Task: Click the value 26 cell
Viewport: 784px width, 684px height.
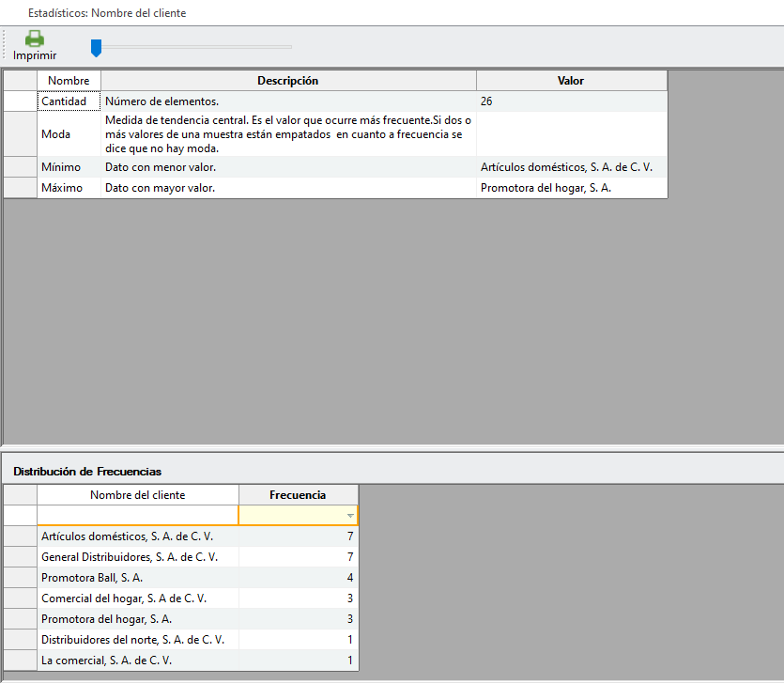Action: coord(571,101)
